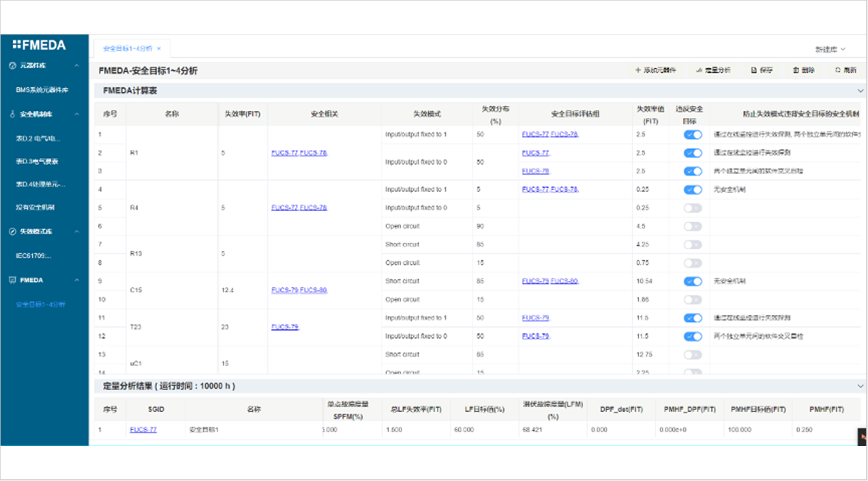Screen dimensions: 868x481
Task: Click the chart icon for 定量分析
Action: coord(699,70)
